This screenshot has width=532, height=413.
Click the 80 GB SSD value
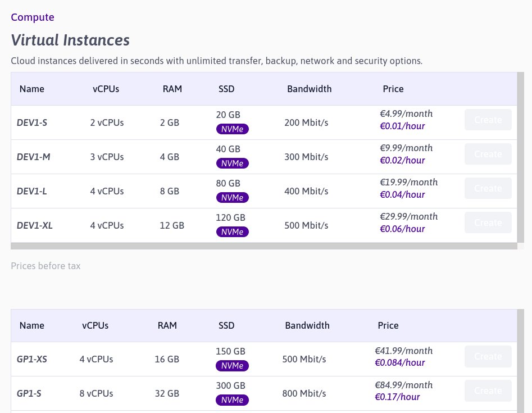(x=228, y=183)
